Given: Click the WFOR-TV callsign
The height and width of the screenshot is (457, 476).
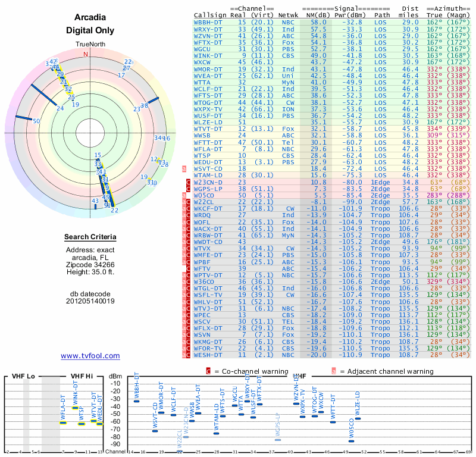Looking at the screenshot, I should 208,349.
